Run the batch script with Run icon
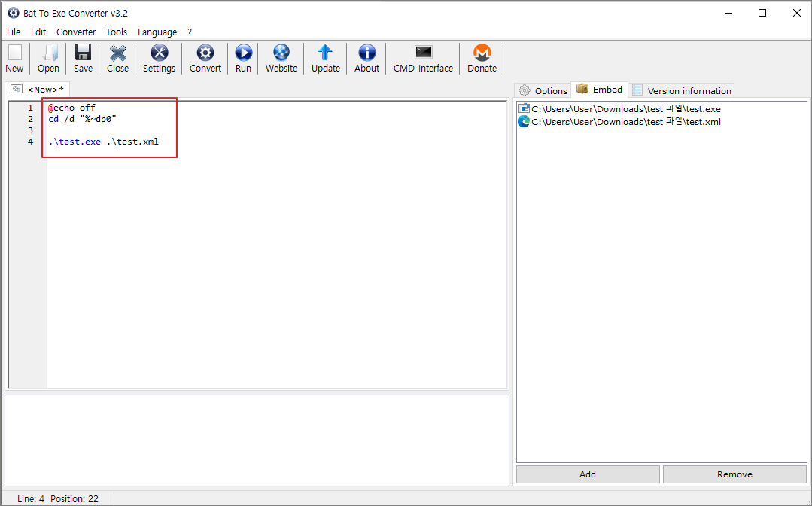 coord(243,53)
